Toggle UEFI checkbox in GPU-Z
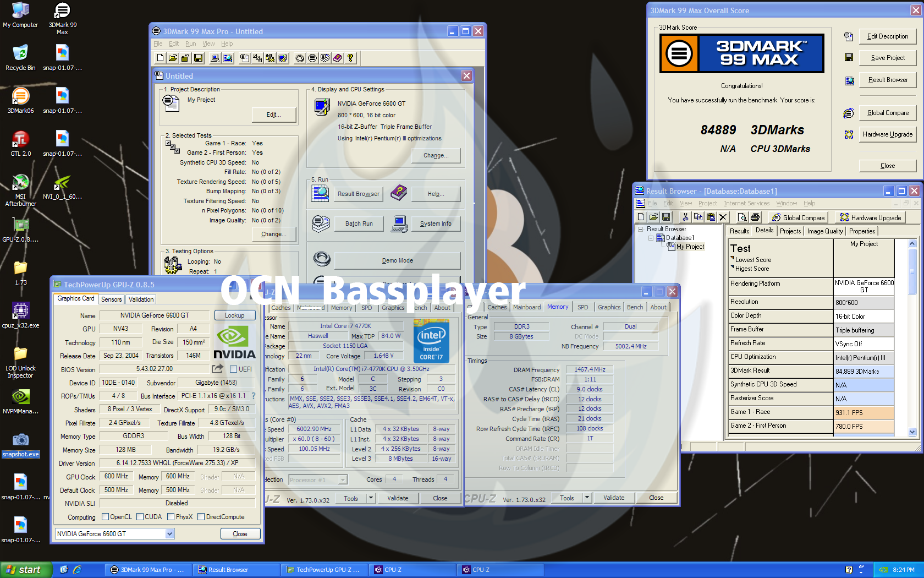 pyautogui.click(x=233, y=369)
